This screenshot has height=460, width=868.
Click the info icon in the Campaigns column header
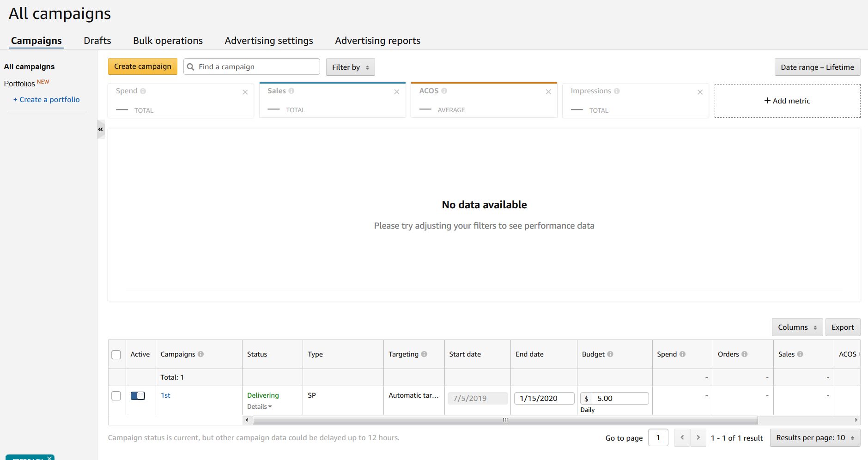click(x=200, y=354)
